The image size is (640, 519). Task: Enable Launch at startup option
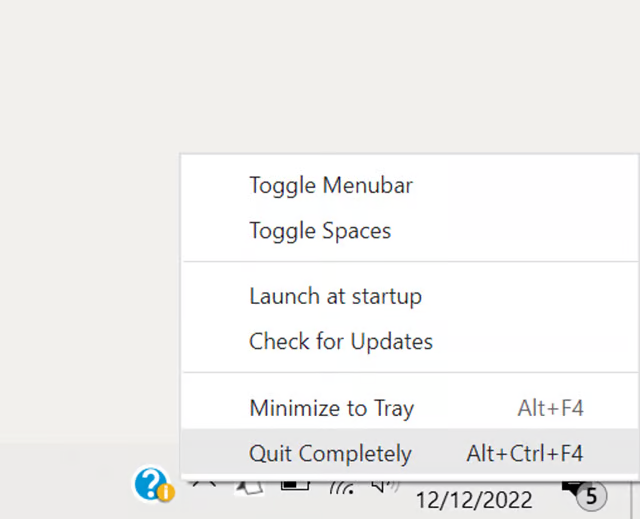tap(335, 296)
